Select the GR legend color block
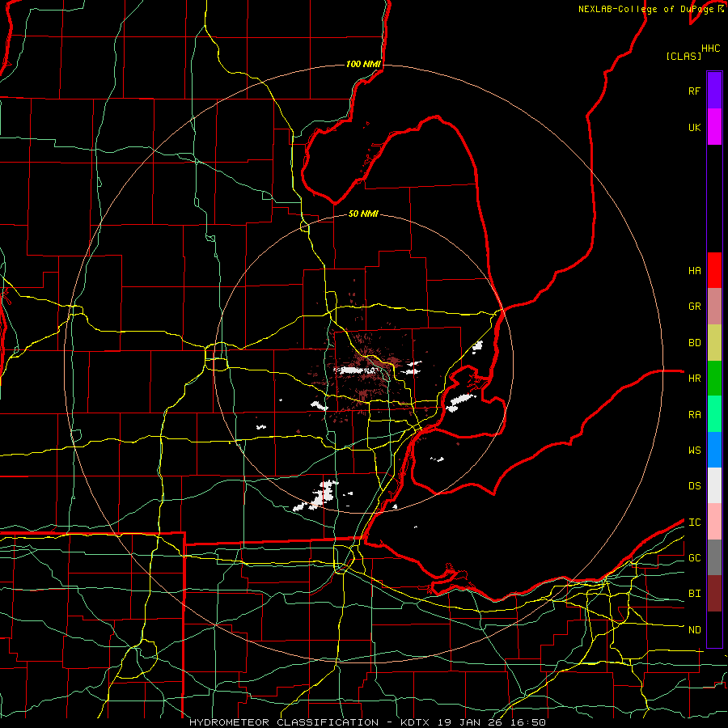 (x=714, y=307)
